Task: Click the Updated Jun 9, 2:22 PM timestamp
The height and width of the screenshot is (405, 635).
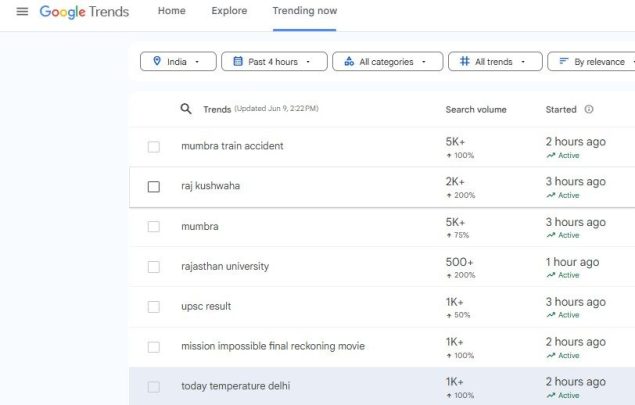Action: coord(276,109)
